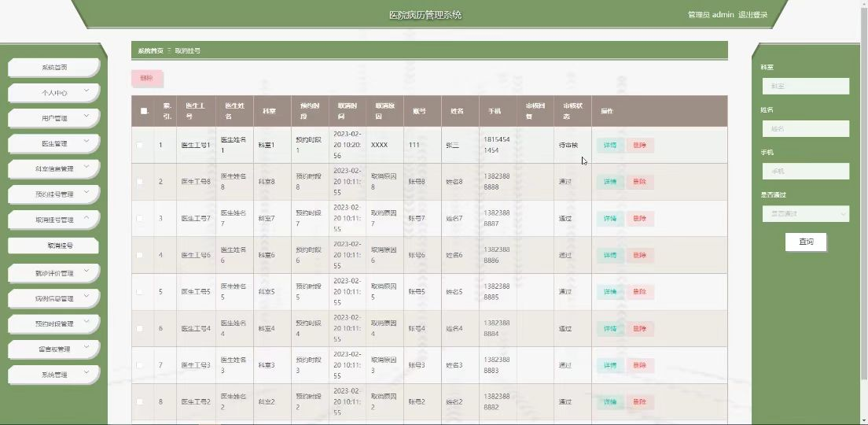Check the checkbox for row 5
868x425 pixels.
(x=139, y=291)
